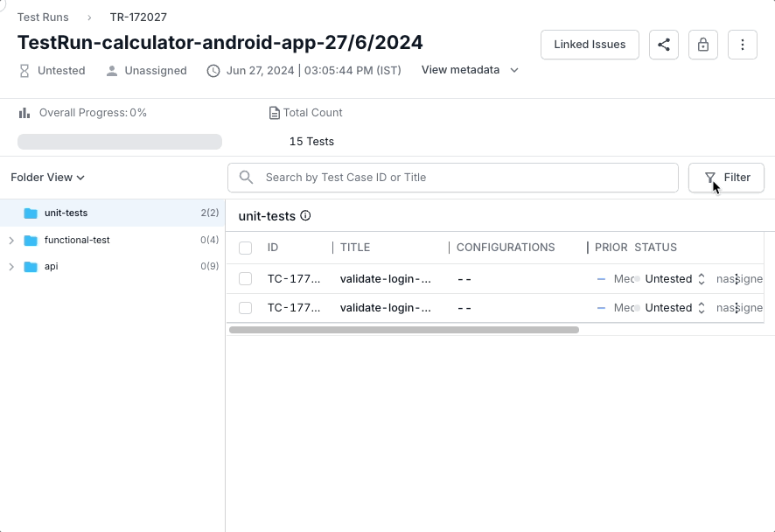Click the share icon button
The width and height of the screenshot is (775, 532).
(664, 45)
